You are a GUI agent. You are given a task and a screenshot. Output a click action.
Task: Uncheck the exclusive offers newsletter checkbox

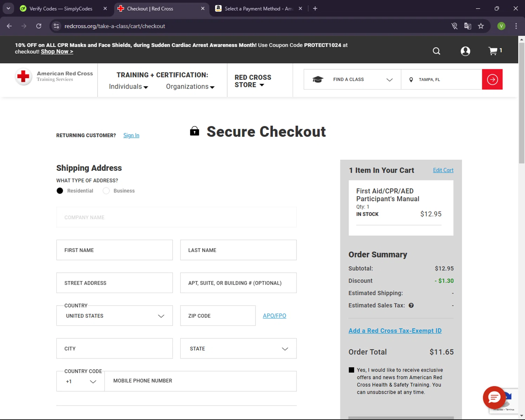(x=351, y=370)
